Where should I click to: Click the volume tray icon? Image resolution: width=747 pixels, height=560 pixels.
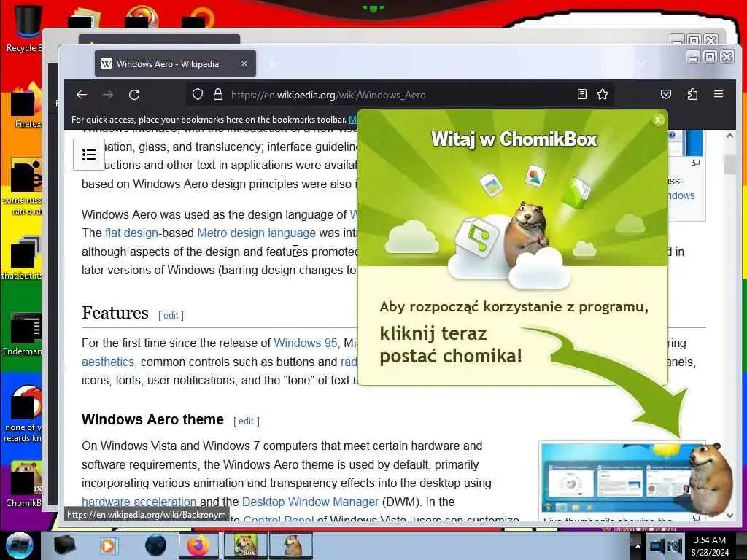tap(675, 545)
